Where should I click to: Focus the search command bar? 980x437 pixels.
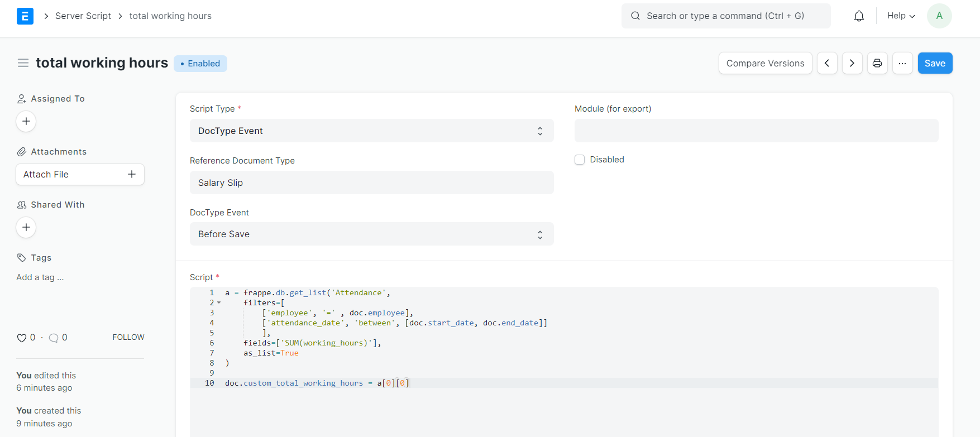(726, 16)
